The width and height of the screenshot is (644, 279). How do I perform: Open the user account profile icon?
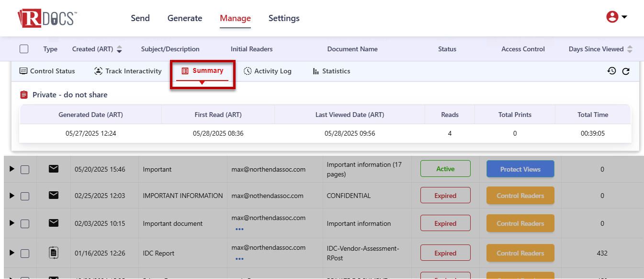click(612, 17)
